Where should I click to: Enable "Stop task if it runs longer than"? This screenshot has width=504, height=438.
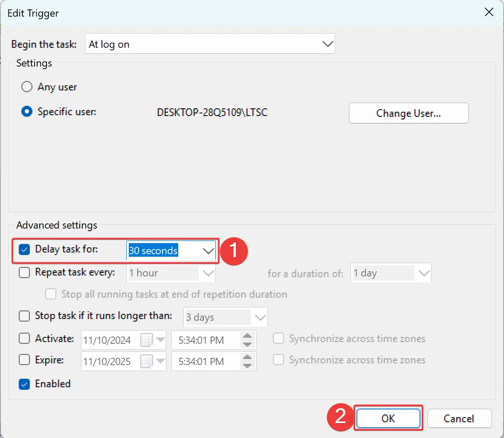(24, 316)
